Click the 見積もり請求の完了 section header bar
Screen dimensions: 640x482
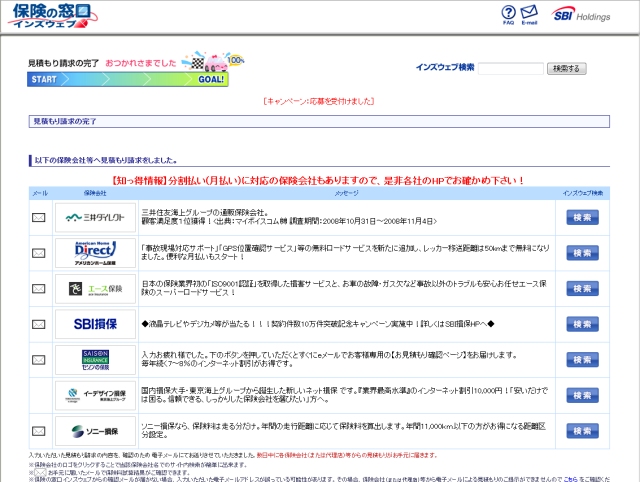pyautogui.click(x=319, y=121)
